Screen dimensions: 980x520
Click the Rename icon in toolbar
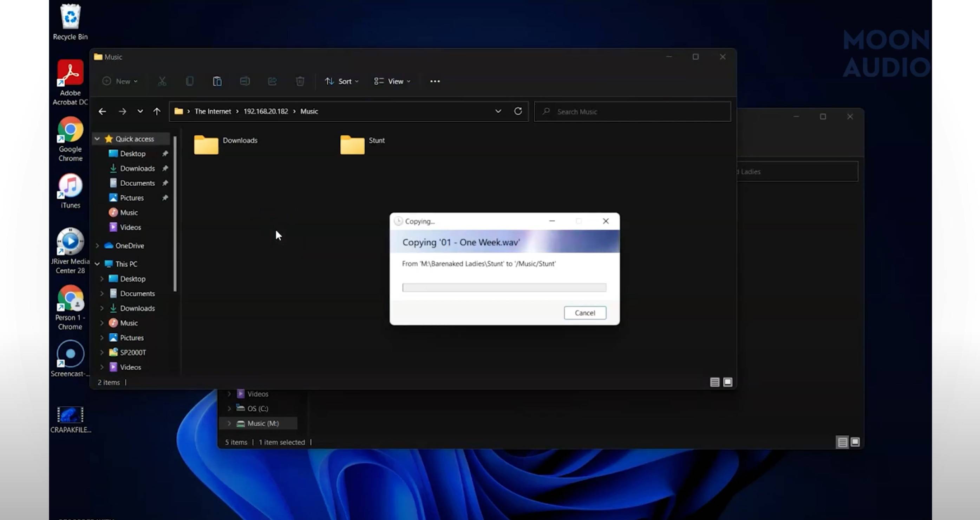(244, 81)
